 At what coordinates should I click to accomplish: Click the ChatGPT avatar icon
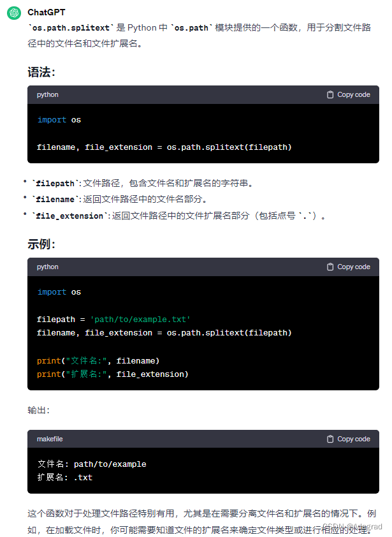point(14,12)
